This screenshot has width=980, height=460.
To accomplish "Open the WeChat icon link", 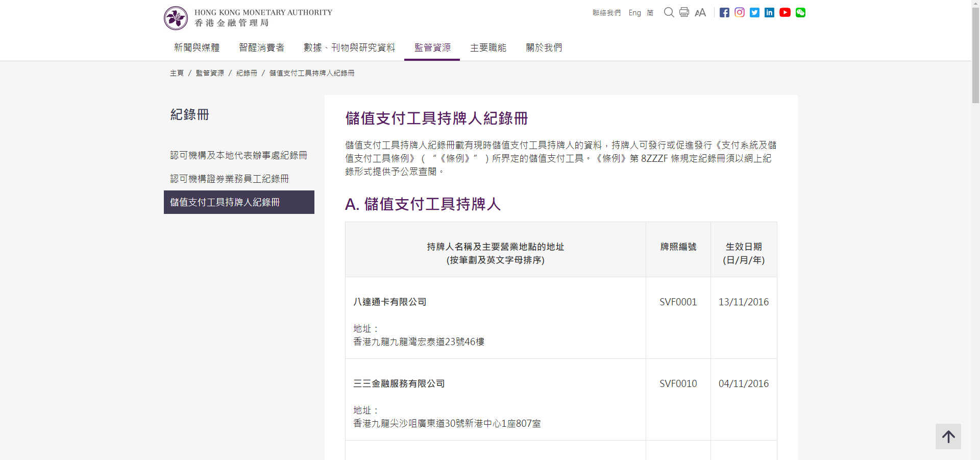I will [800, 12].
